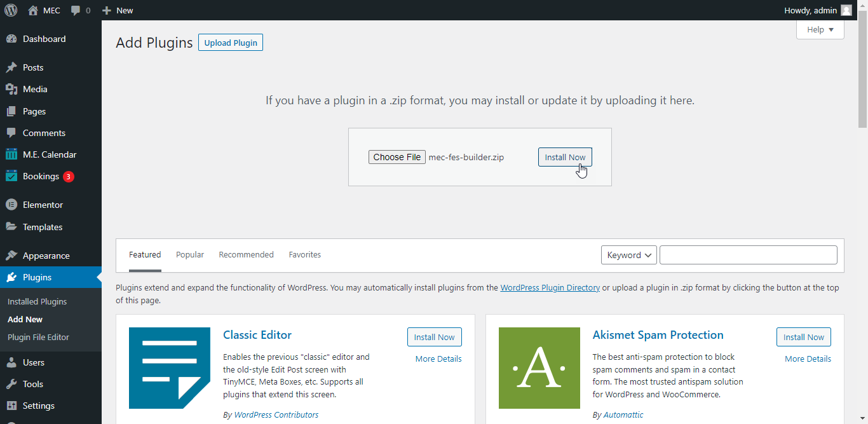This screenshot has height=424, width=868.
Task: Open the Classic Editor plugin thumbnail
Action: click(x=170, y=368)
